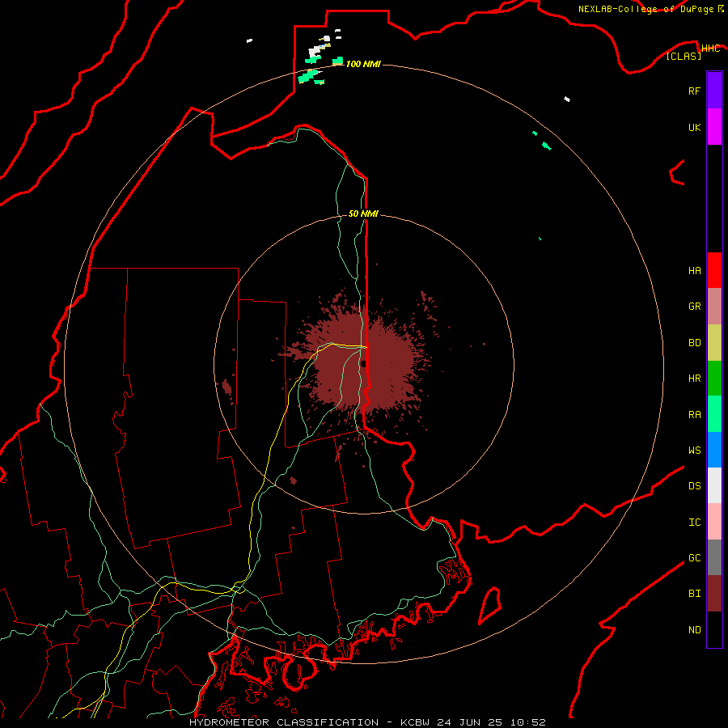
Task: Click the BD legend label
Action: click(694, 343)
